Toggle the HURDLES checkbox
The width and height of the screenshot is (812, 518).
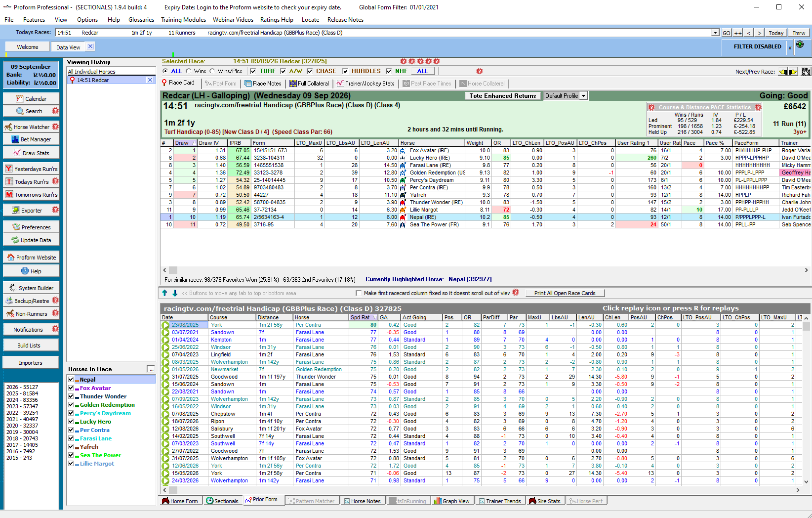[x=345, y=71]
